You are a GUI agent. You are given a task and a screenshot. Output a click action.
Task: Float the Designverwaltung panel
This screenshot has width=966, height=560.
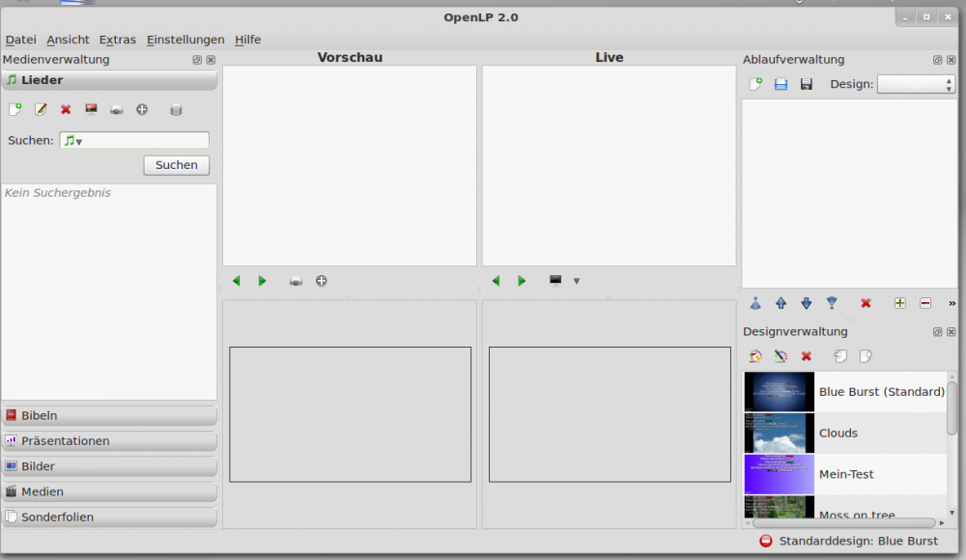(x=938, y=332)
